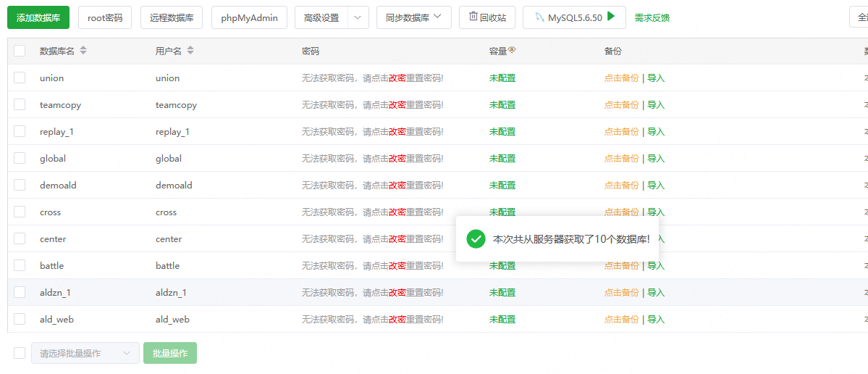Launch phpMyAdmin
868x374 pixels.
(249, 17)
